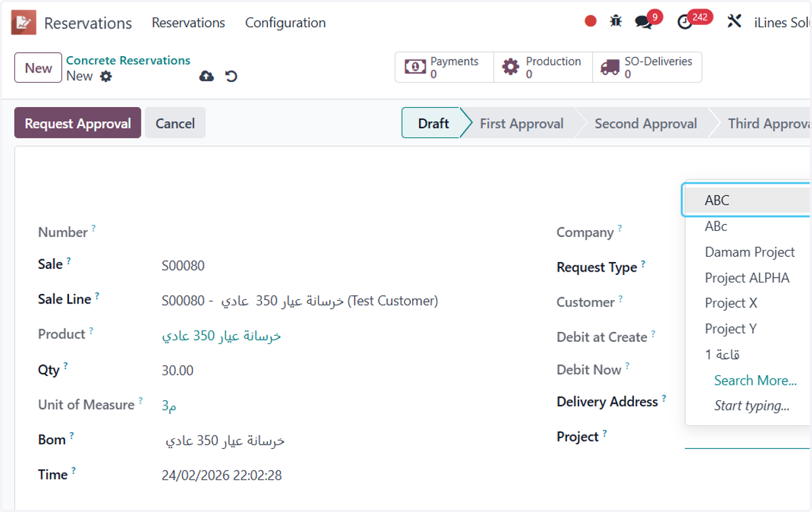Click the Cancel button
Viewport: 812px width, 512px height.
[x=175, y=123]
